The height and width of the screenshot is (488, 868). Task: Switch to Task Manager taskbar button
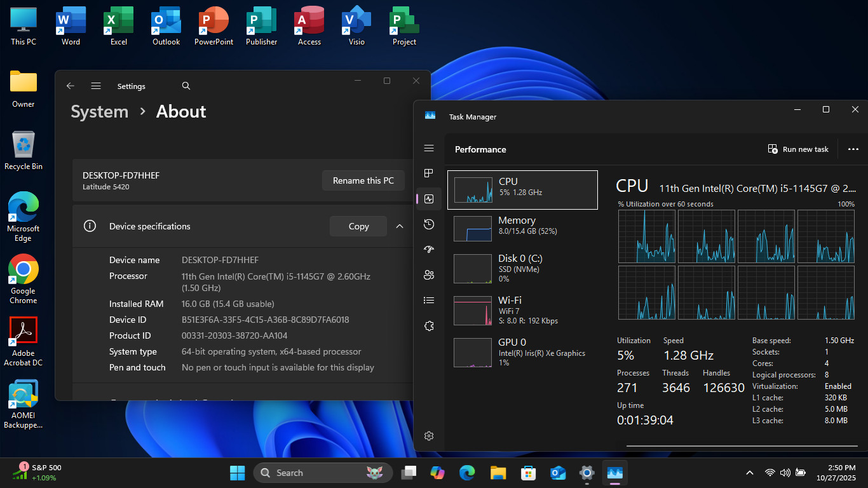[x=614, y=473]
